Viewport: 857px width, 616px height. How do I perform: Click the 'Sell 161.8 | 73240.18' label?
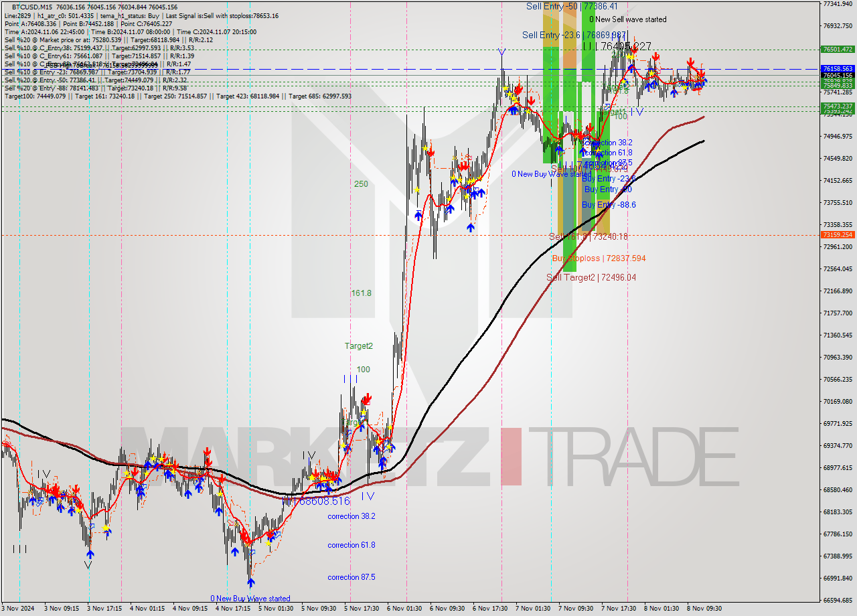tap(589, 236)
